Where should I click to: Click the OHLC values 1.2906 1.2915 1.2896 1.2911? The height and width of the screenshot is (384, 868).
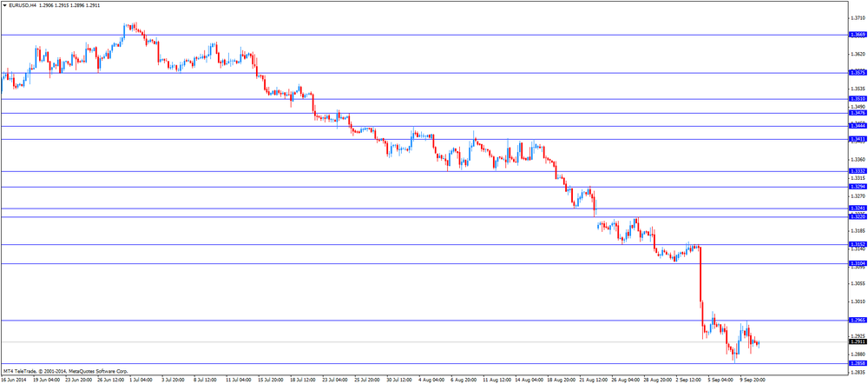point(68,4)
